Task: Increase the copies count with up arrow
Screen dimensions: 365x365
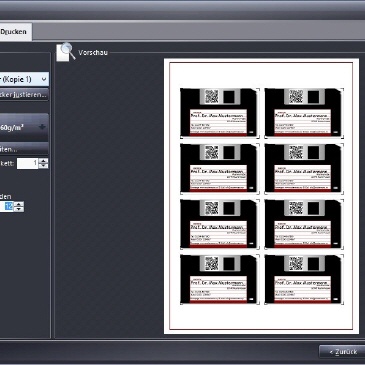Action: [x=19, y=204]
